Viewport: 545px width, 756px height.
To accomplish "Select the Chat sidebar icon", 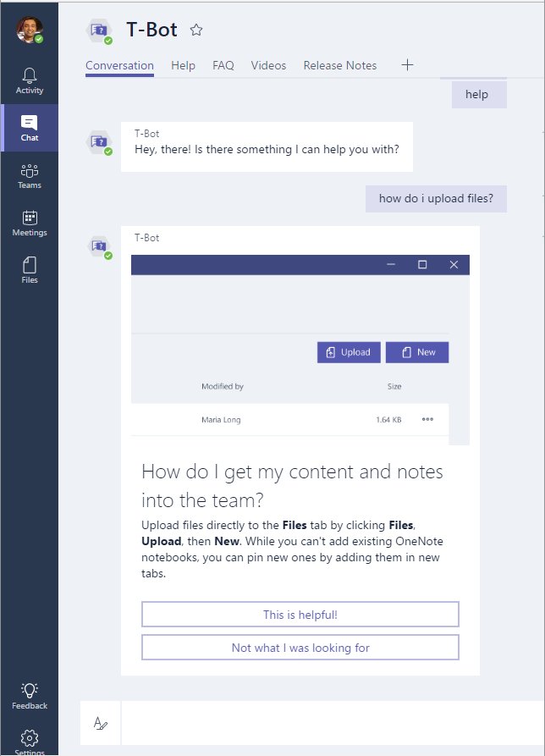I will coord(30,128).
